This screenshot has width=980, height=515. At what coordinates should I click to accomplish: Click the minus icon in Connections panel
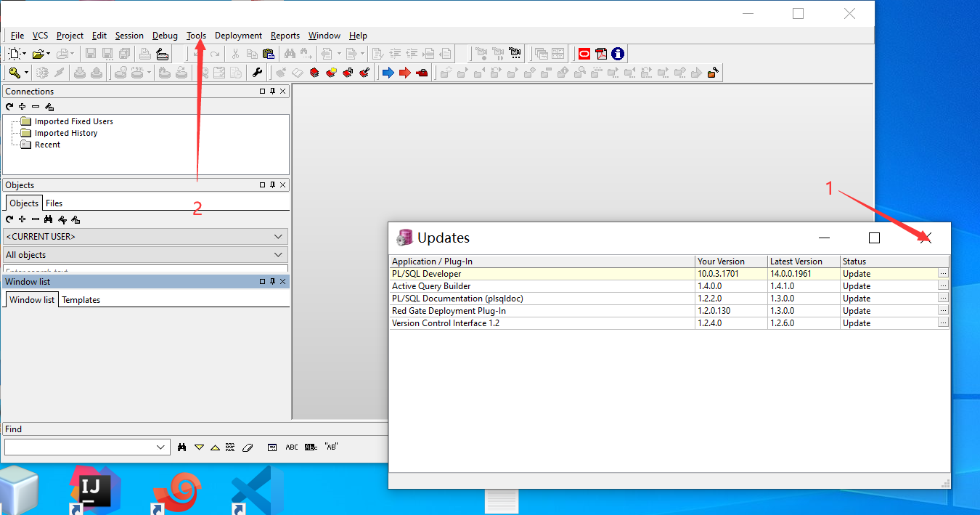click(x=36, y=107)
